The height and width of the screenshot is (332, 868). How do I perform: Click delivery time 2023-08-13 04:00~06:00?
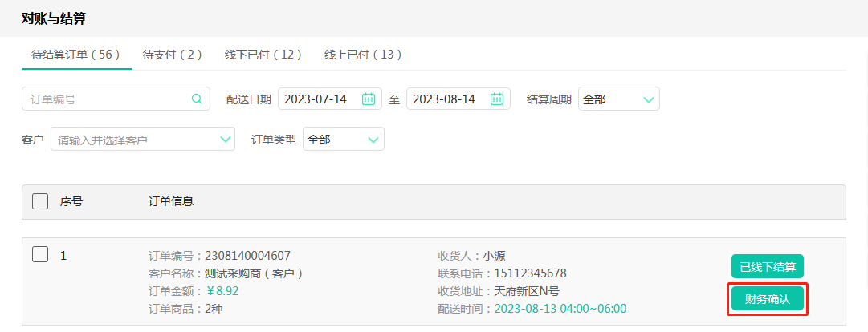[x=560, y=309]
